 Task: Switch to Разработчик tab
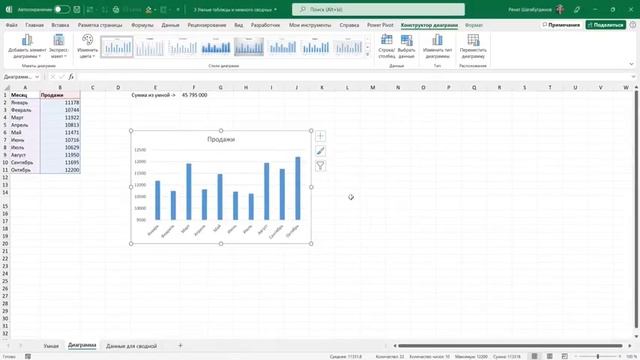tap(265, 25)
